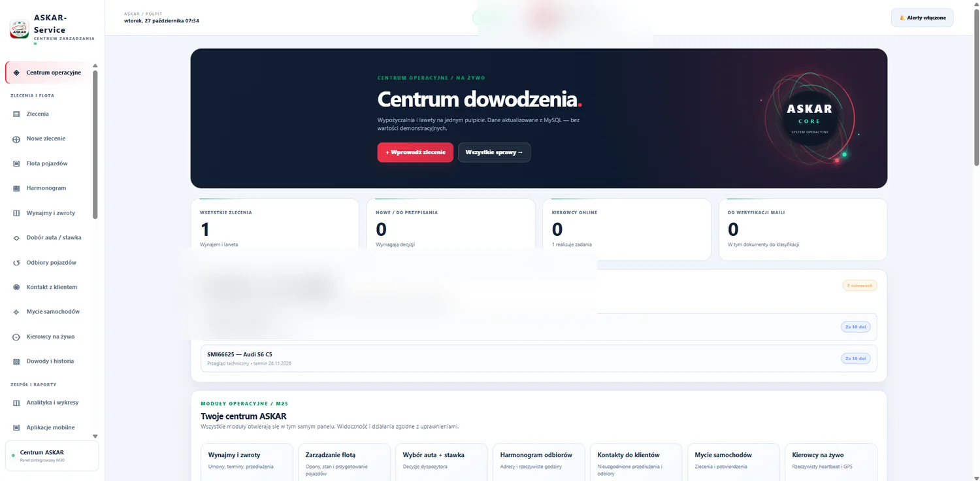The height and width of the screenshot is (481, 980).
Task: Click the sidebar vertical scrollbar thumb
Action: click(95, 144)
